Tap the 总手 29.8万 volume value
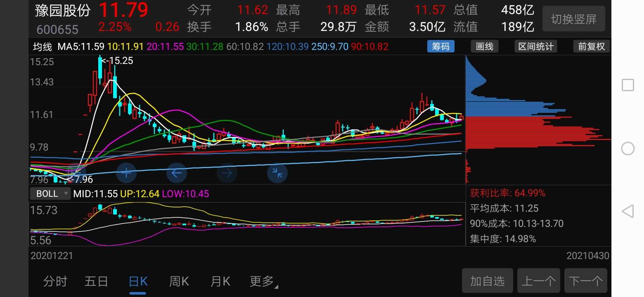Viewport: 644px width, 297px height. click(x=338, y=27)
